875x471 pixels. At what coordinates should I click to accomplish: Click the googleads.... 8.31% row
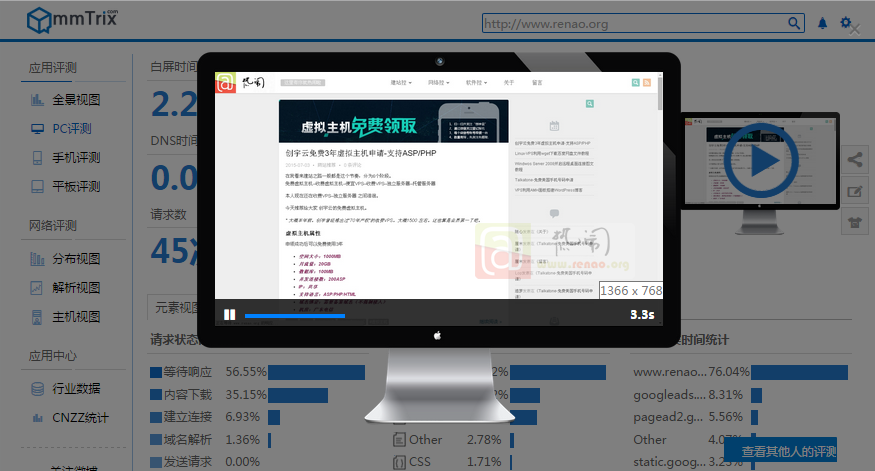click(698, 395)
